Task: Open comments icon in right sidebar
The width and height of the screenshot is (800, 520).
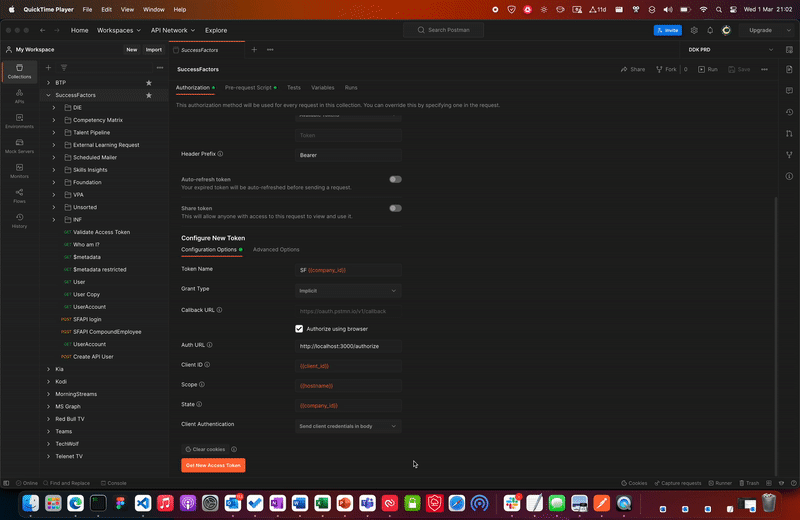Action: (789, 90)
